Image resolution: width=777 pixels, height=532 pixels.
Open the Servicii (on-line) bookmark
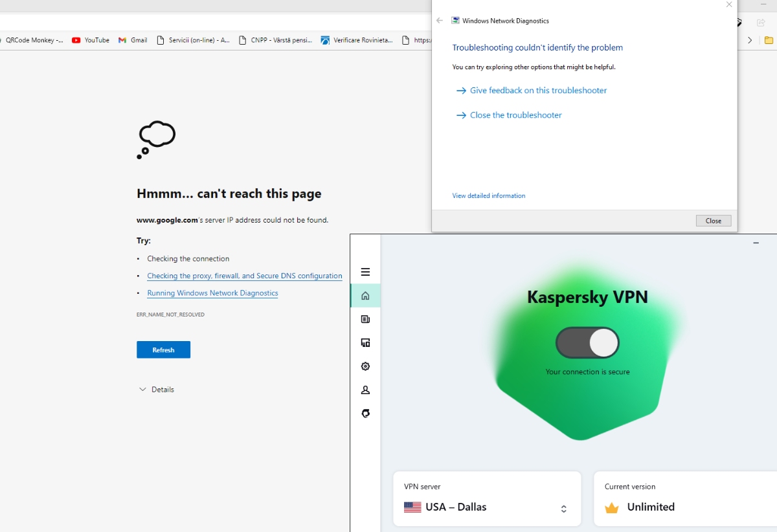(193, 40)
